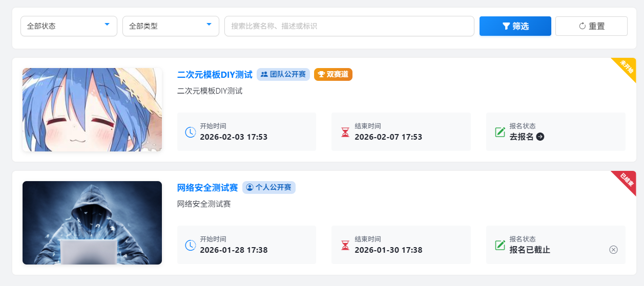This screenshot has width=644, height=286.
Task: Click the registration edit icon in first contest
Action: point(500,132)
